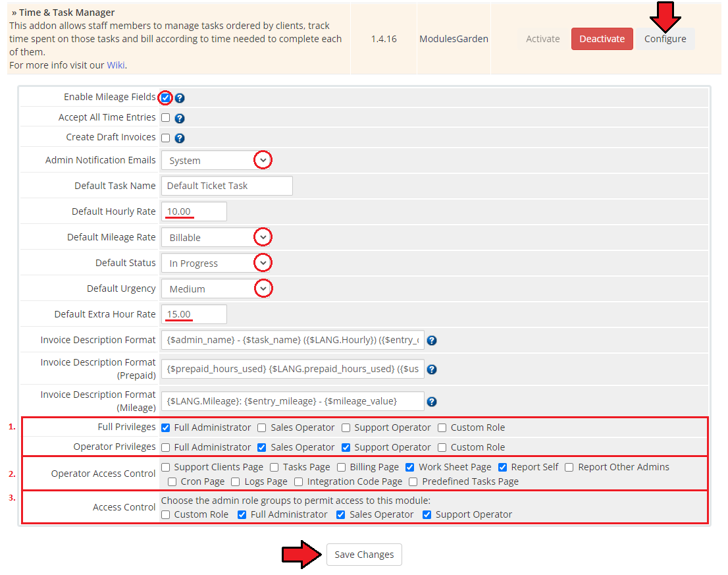Uncheck Support Operator in Operator Privileges row
728x575 pixels.
tap(346, 447)
